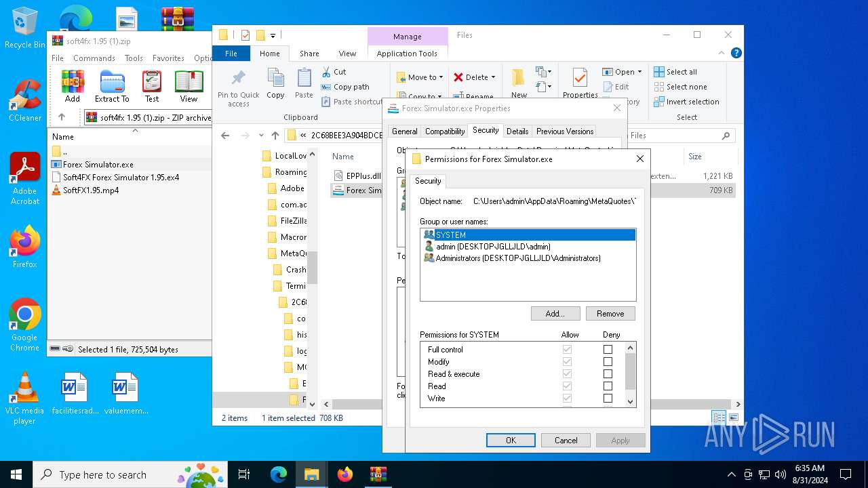This screenshot has height=488, width=868.
Task: Switch to Details tab in Properties dialog
Action: click(x=517, y=131)
